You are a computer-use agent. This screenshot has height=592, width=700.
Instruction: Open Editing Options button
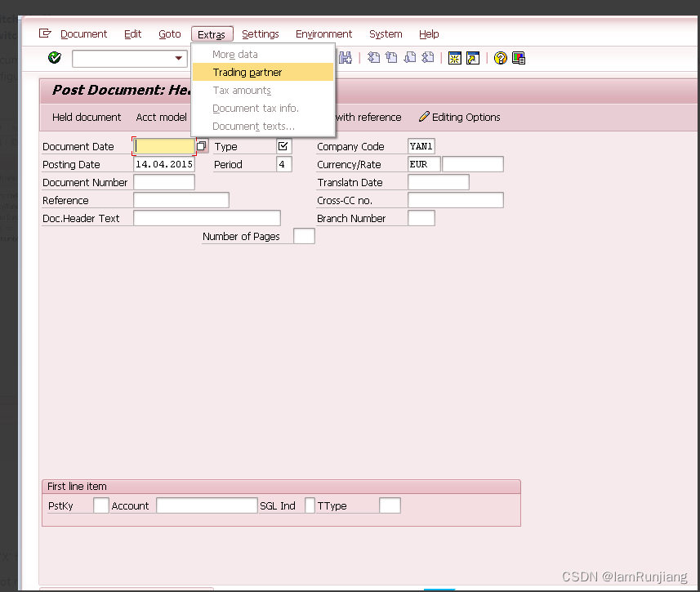point(459,118)
